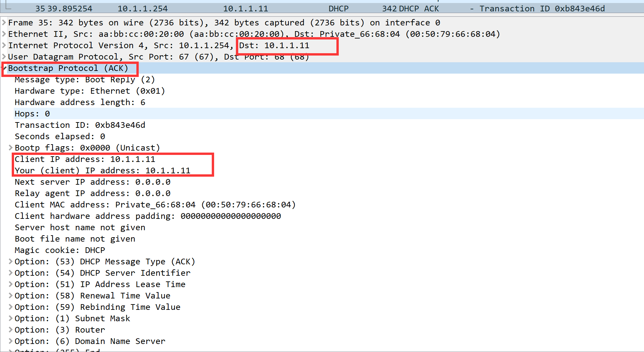Expand Option 1 Subnet Mask
The image size is (644, 352).
pos(10,319)
